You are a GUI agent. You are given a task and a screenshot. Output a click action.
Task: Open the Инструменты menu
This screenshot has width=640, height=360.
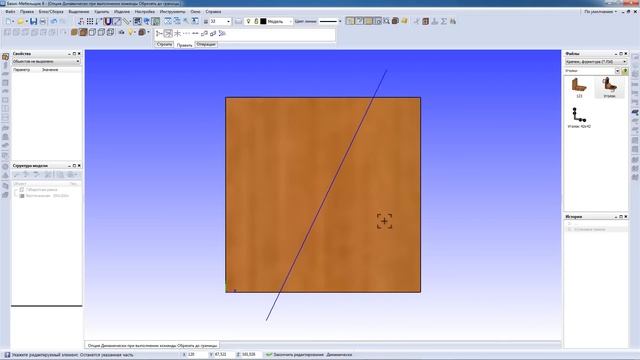pyautogui.click(x=173, y=12)
